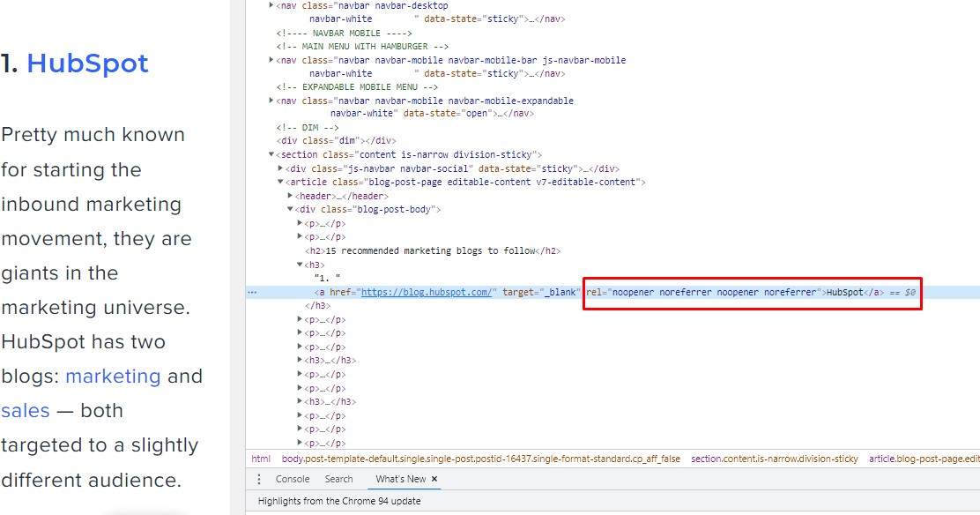
Task: Click the ellipsis gutter on the selected anchor row
Action: [252, 292]
